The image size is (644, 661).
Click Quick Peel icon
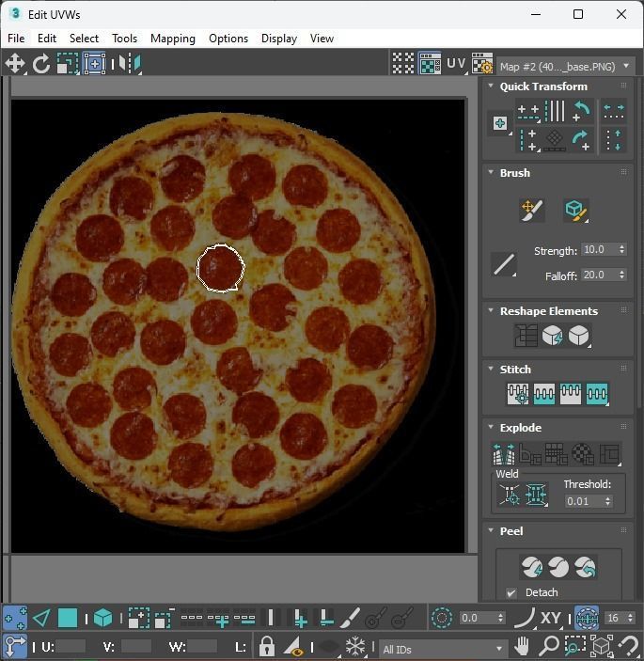(532, 567)
